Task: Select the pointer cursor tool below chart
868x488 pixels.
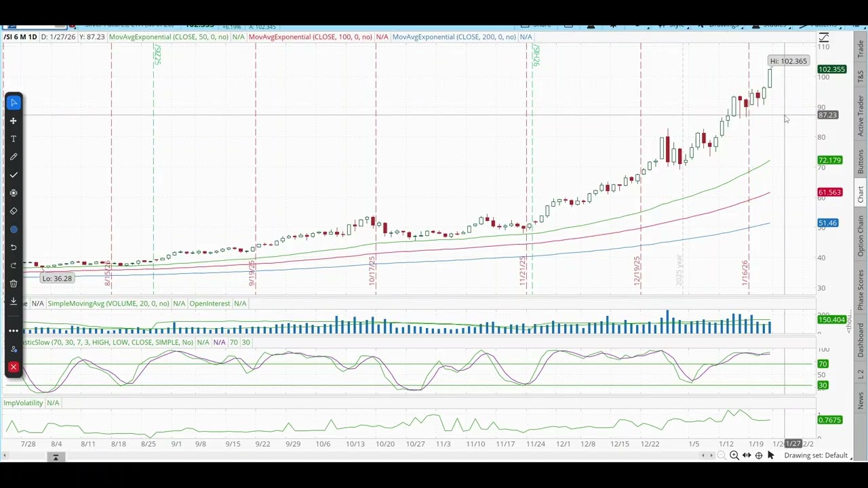Action: (771, 455)
